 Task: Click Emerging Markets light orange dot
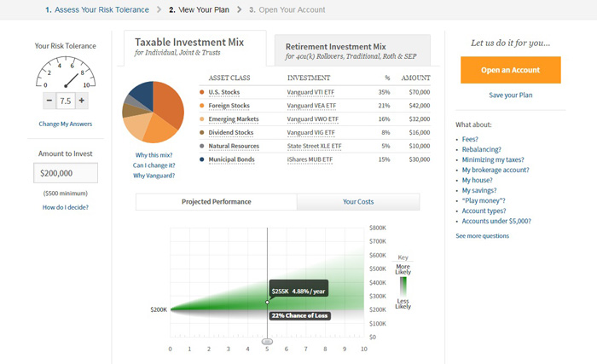point(202,119)
